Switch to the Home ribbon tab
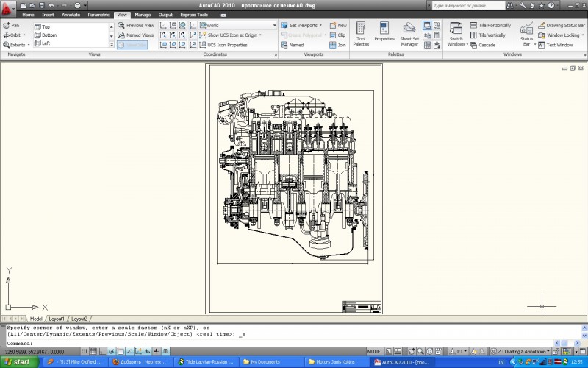This screenshot has width=588, height=368. pyautogui.click(x=28, y=15)
